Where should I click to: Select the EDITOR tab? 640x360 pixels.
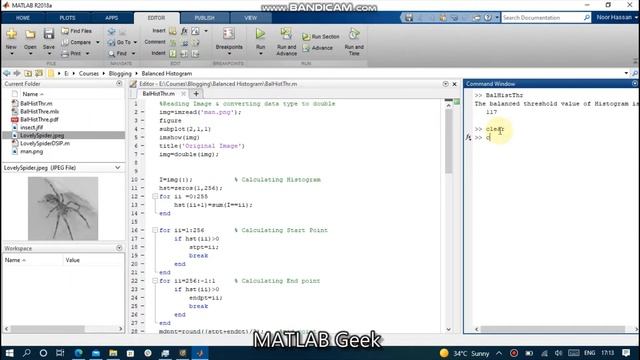(156, 18)
